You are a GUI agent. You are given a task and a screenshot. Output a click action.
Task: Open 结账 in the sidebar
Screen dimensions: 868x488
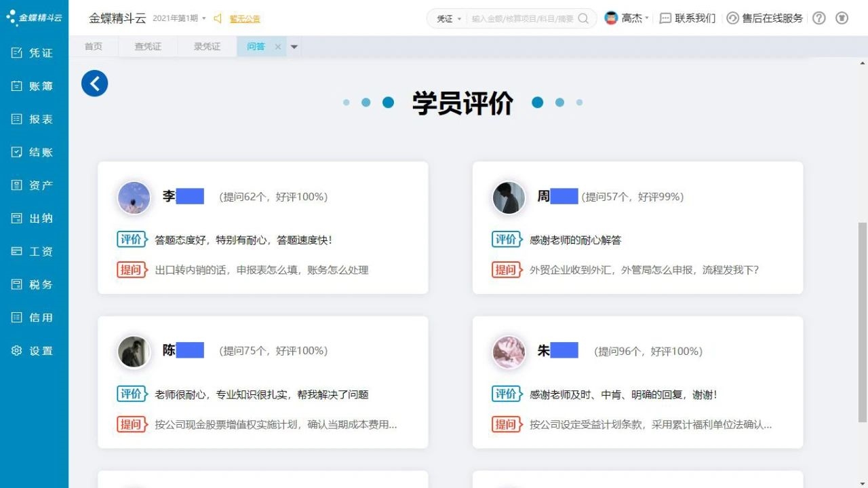point(34,152)
